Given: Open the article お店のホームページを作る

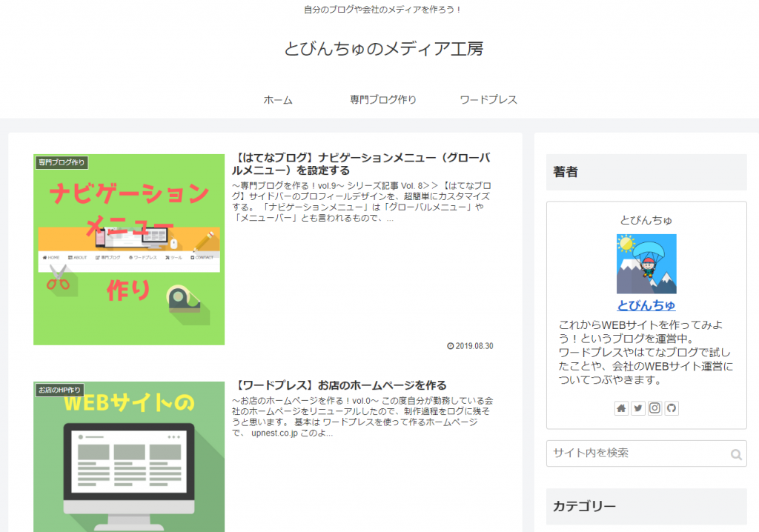Looking at the screenshot, I should click(339, 385).
